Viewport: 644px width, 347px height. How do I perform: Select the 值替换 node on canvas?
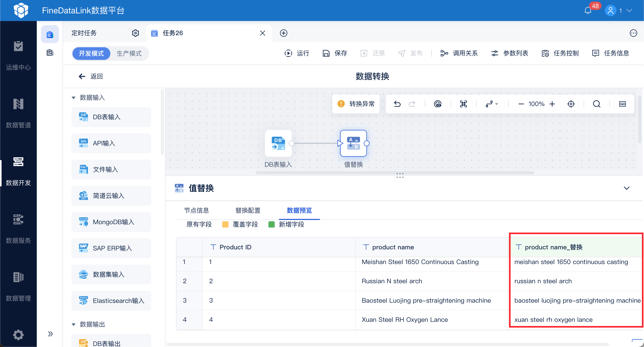(x=353, y=143)
